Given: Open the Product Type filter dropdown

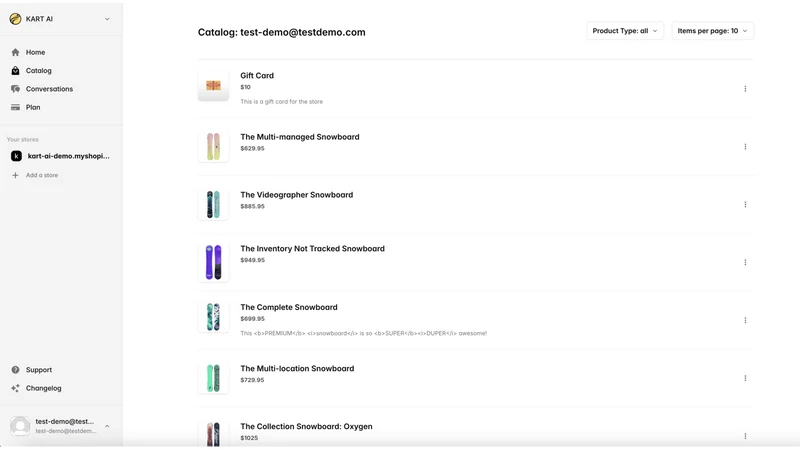Looking at the screenshot, I should pyautogui.click(x=624, y=31).
